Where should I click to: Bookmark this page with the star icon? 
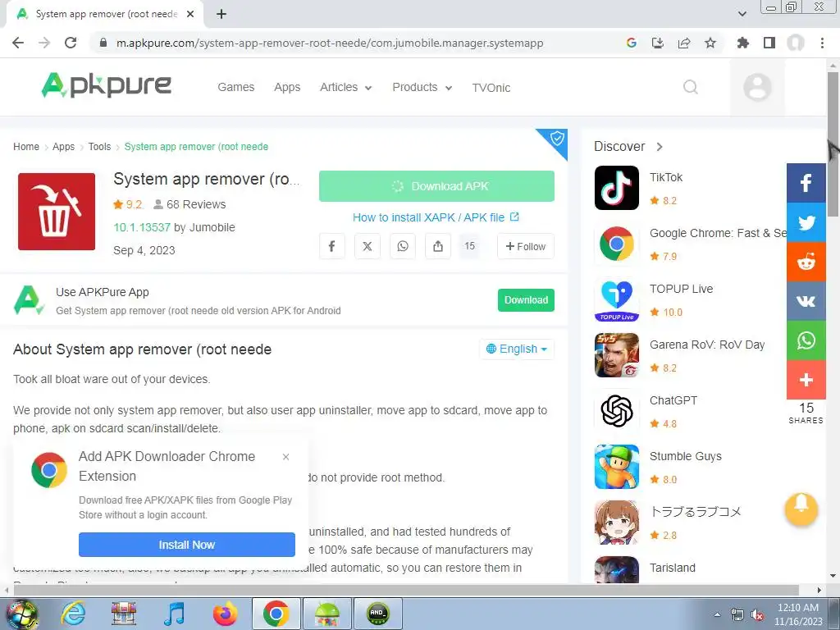[x=710, y=43]
